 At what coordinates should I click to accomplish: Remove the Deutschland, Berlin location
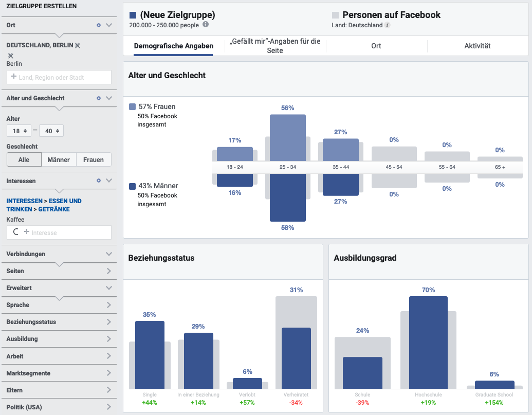(x=78, y=45)
